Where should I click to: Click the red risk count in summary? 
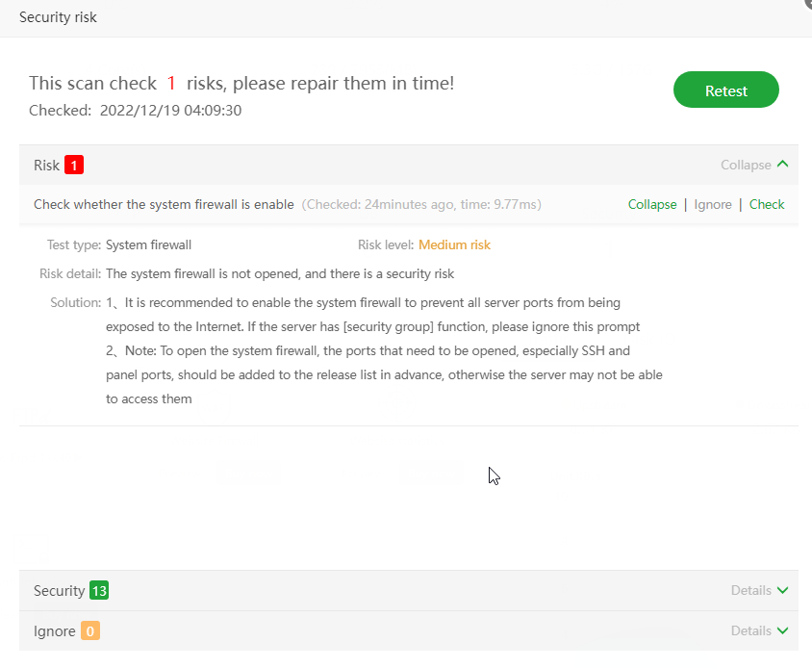point(171,84)
